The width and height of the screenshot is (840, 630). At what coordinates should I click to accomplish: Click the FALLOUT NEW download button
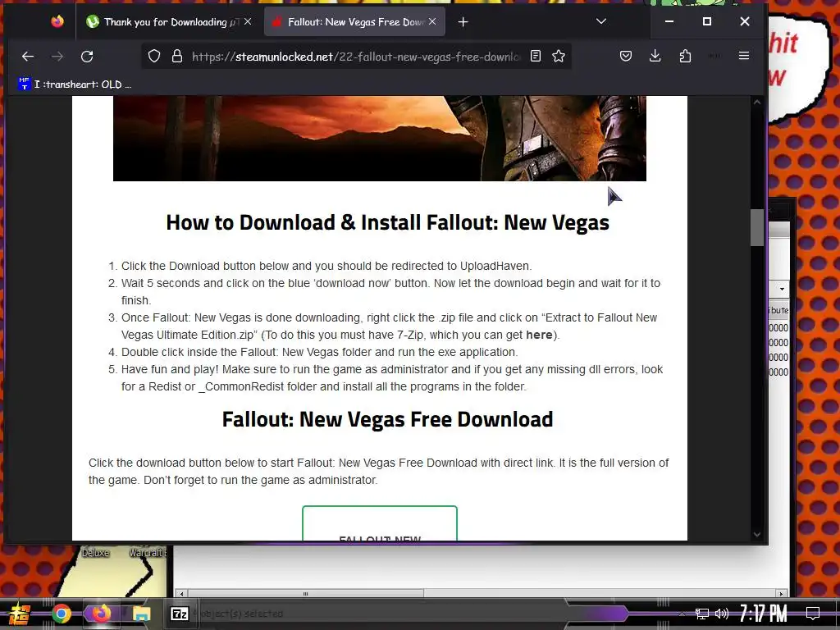click(379, 523)
